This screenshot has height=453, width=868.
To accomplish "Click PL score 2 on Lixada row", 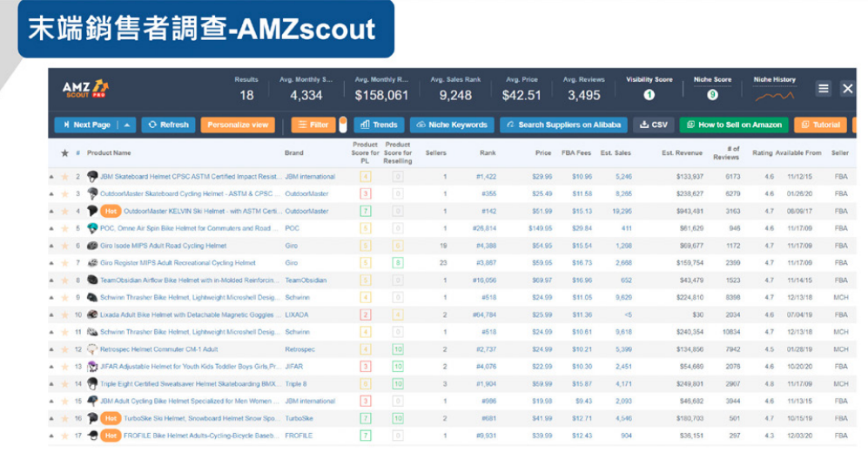I will [366, 314].
